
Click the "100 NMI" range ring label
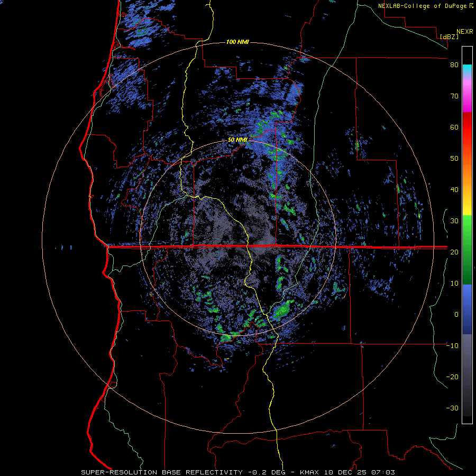(x=237, y=42)
